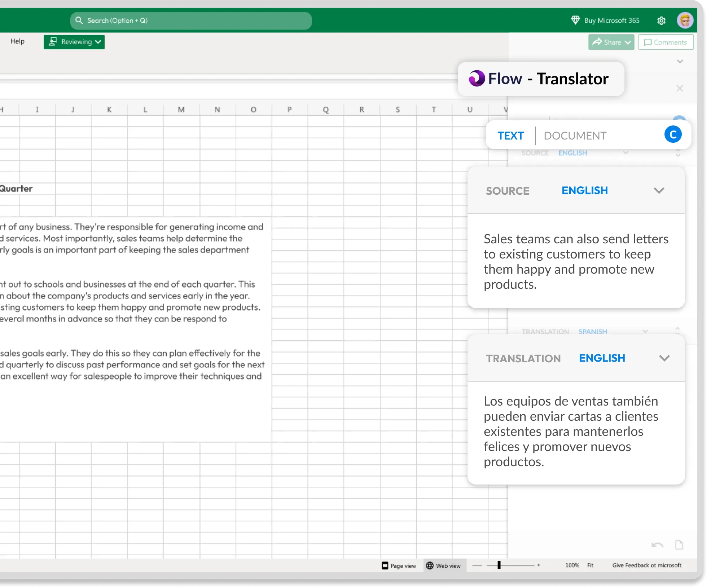724x588 pixels.
Task: Click the settings gear icon
Action: pyautogui.click(x=661, y=21)
